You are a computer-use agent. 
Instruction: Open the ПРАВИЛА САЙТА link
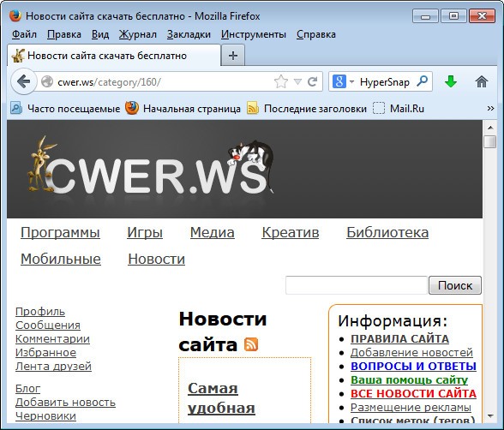click(x=399, y=339)
